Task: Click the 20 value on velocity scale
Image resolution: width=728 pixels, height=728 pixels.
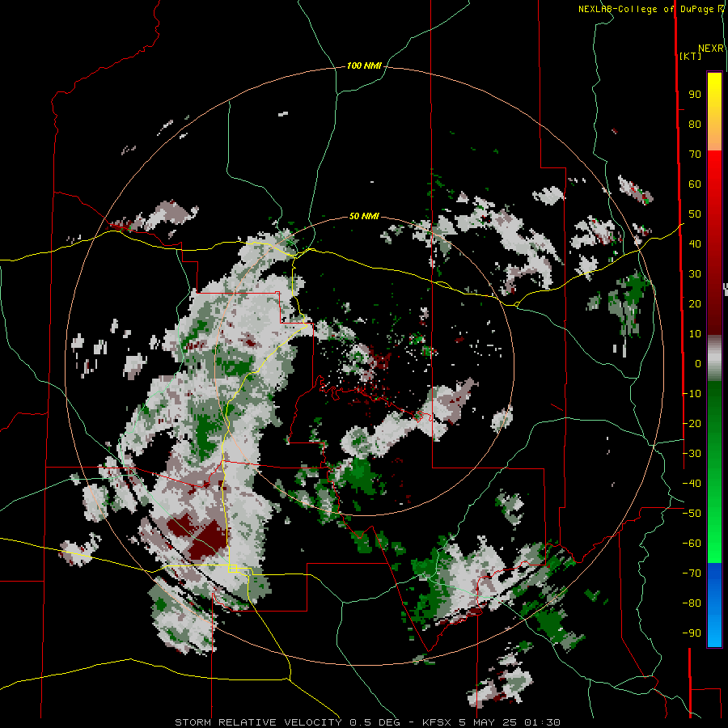Action: (x=695, y=304)
